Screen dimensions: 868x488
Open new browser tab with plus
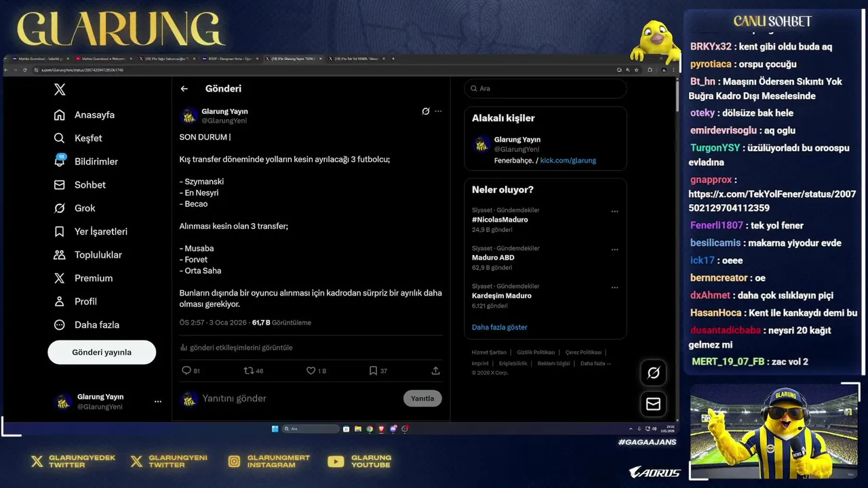pos(393,59)
